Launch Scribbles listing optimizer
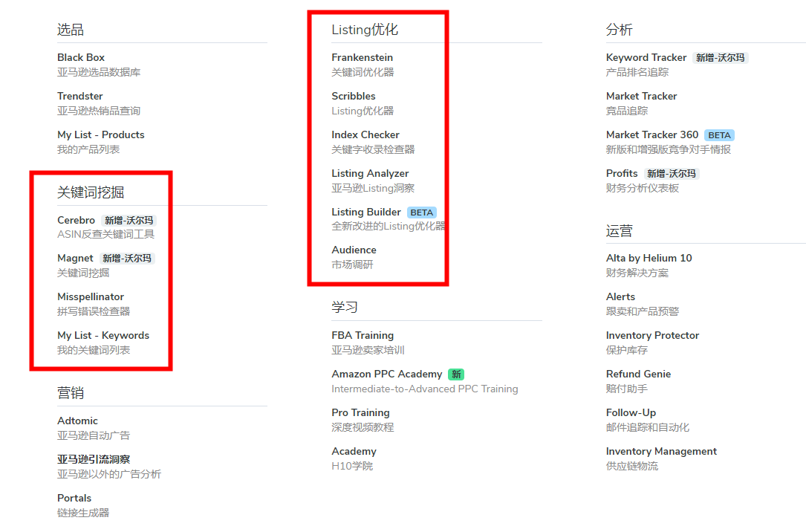Image resolution: width=806 pixels, height=532 pixels. point(354,97)
